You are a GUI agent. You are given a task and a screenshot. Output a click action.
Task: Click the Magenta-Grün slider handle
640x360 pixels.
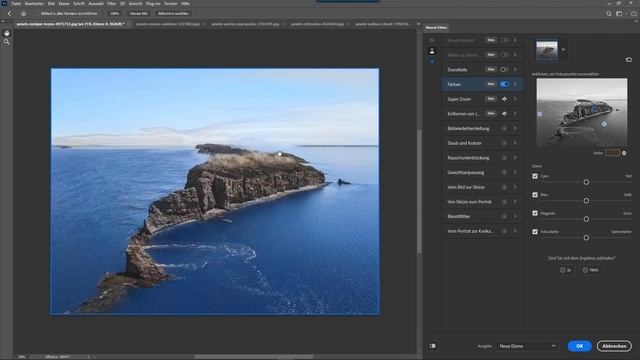(x=586, y=219)
